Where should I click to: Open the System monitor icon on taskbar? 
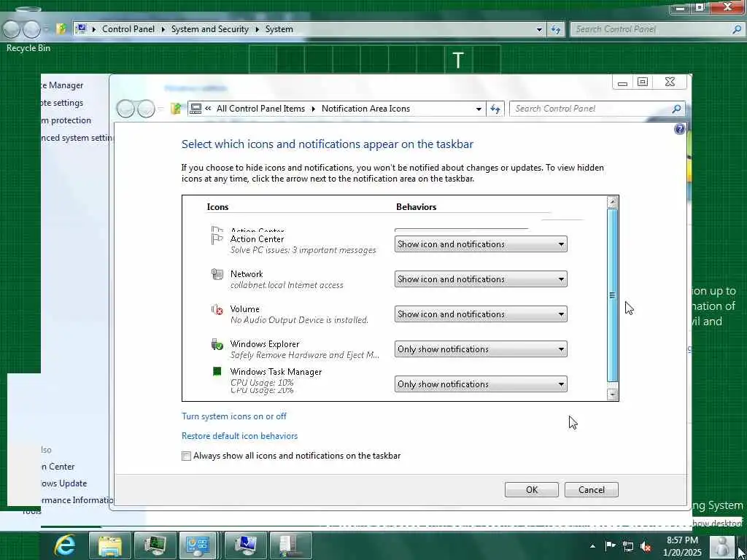(x=245, y=545)
